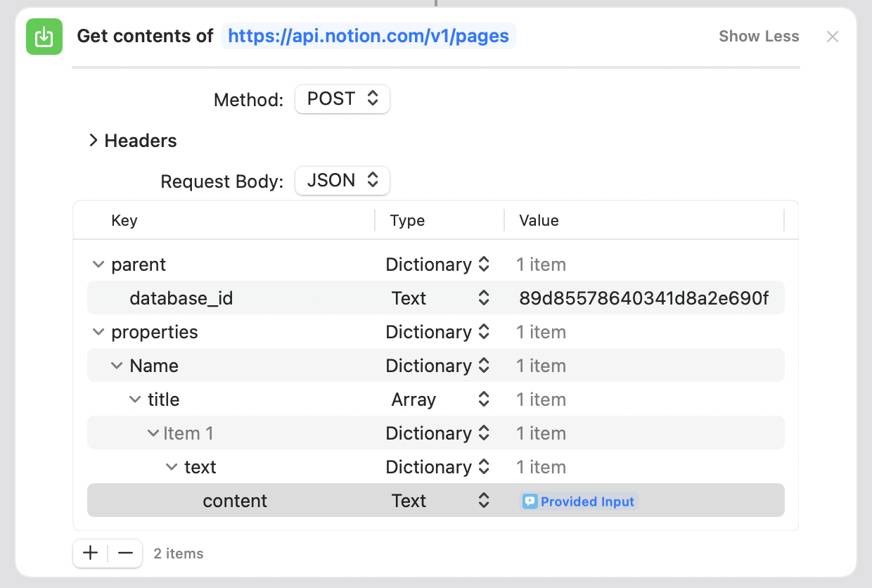Image resolution: width=872 pixels, height=588 pixels.
Task: Collapse the parent dictionary row
Action: click(97, 265)
